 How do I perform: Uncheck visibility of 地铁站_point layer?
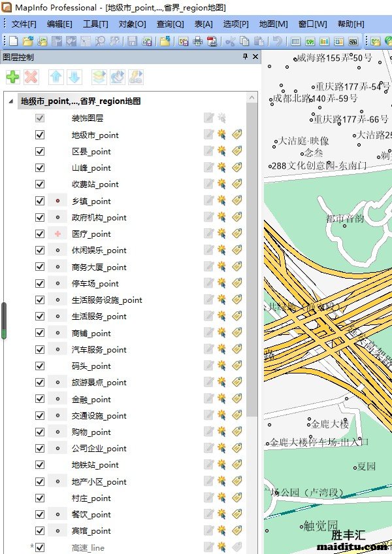click(x=40, y=464)
